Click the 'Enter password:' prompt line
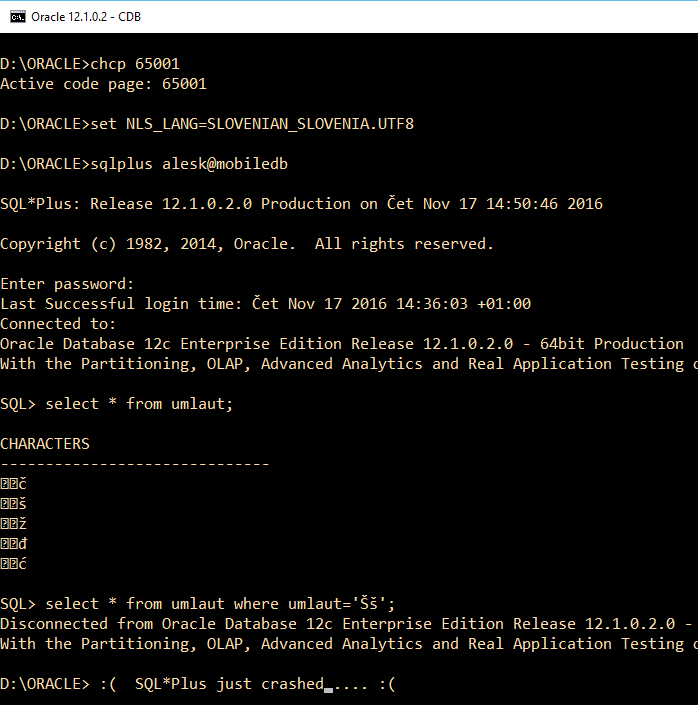698x705 pixels. click(67, 284)
